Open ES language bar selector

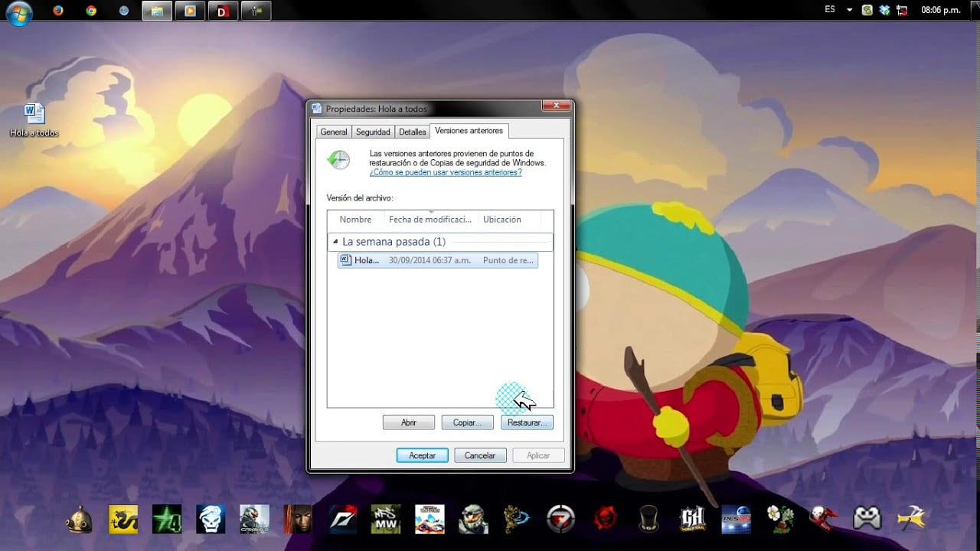coord(830,10)
